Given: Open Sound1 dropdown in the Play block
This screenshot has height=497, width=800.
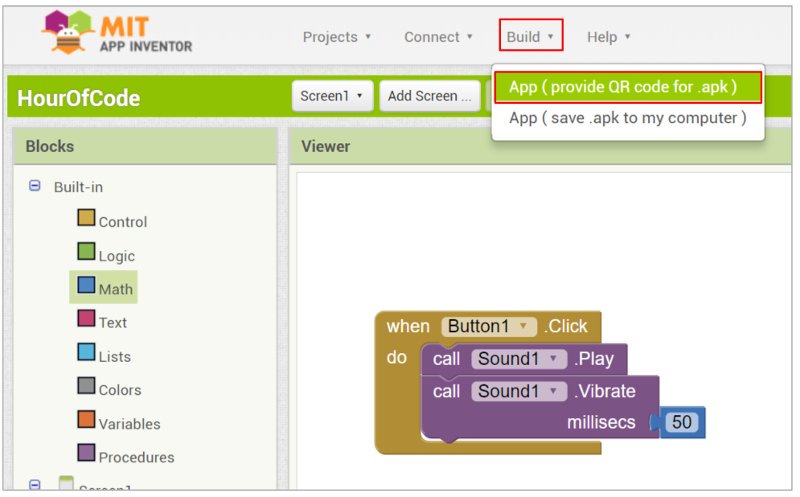Looking at the screenshot, I should click(519, 359).
